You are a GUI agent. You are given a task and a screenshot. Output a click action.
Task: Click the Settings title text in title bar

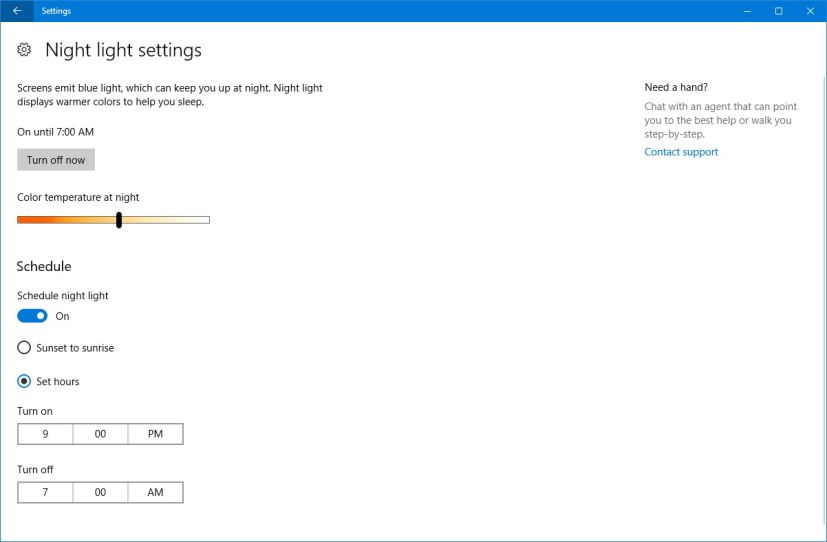56,11
